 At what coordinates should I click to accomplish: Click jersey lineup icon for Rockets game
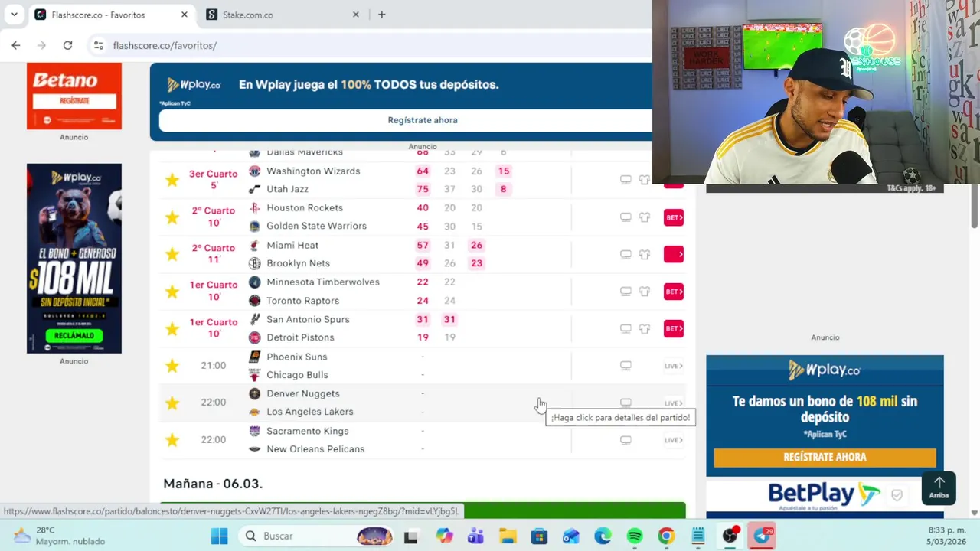(x=645, y=217)
